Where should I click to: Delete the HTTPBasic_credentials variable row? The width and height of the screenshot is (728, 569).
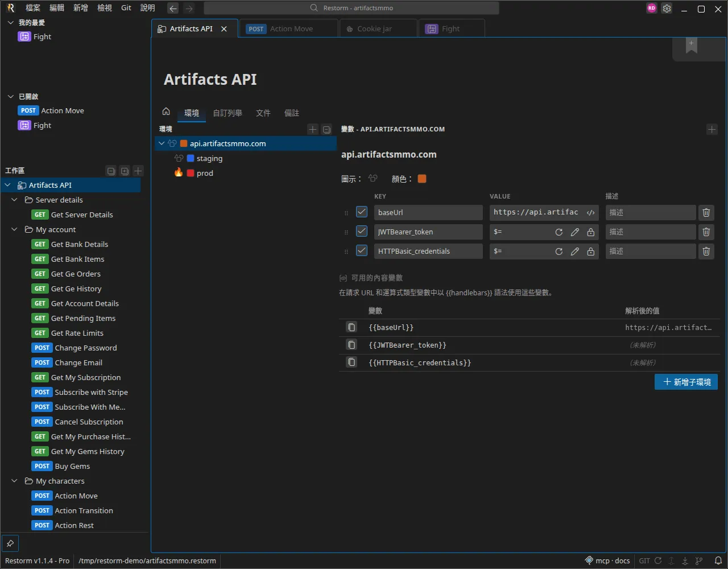706,251
